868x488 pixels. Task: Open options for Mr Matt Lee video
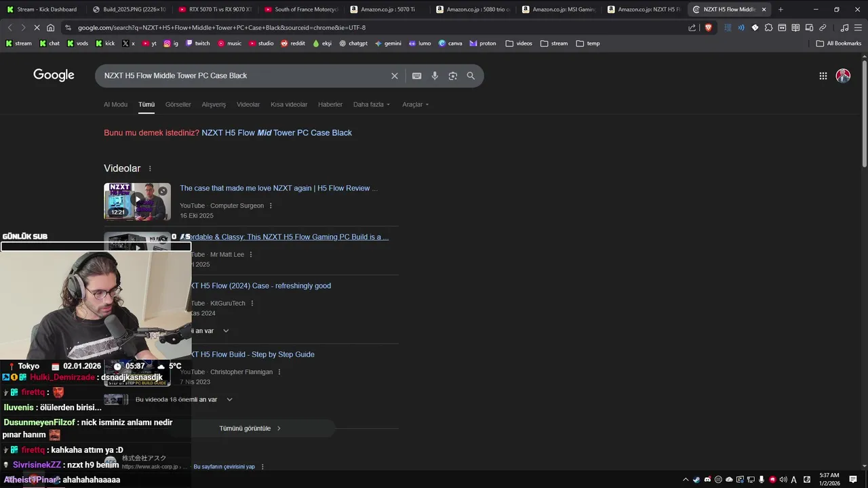(251, 255)
